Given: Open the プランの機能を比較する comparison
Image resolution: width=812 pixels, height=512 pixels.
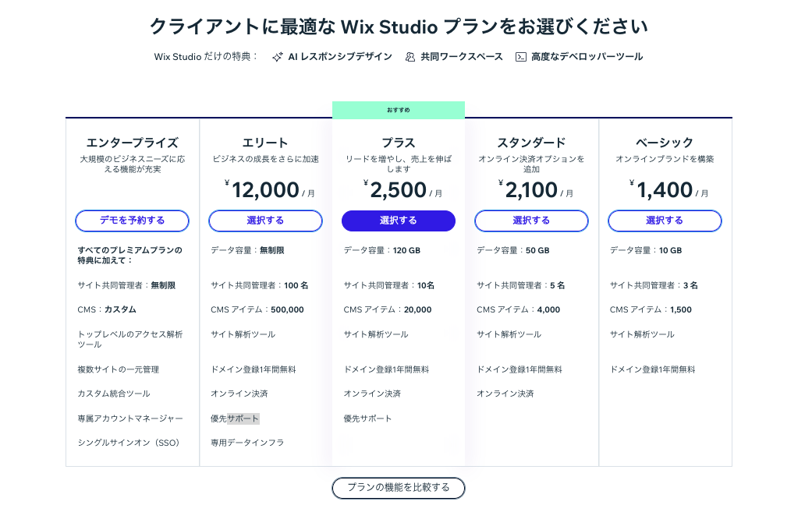Looking at the screenshot, I should coord(399,488).
